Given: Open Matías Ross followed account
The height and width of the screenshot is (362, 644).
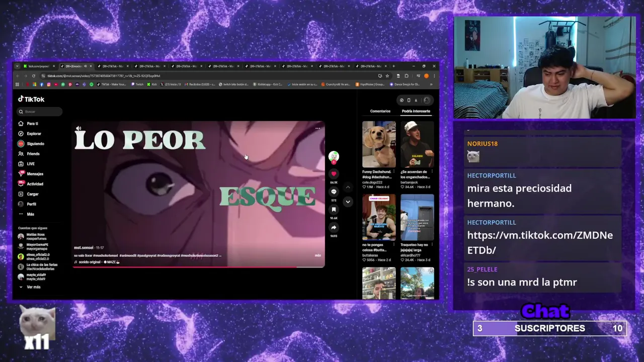Looking at the screenshot, I should 32,236.
